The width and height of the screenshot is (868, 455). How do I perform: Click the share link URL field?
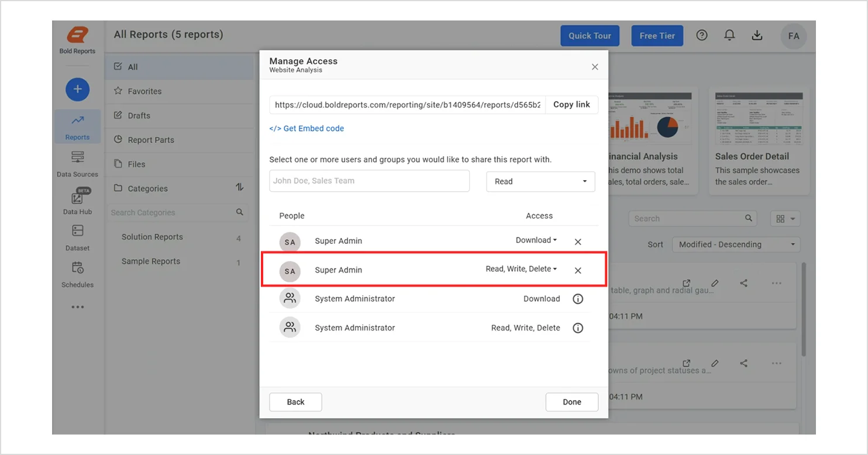(407, 105)
